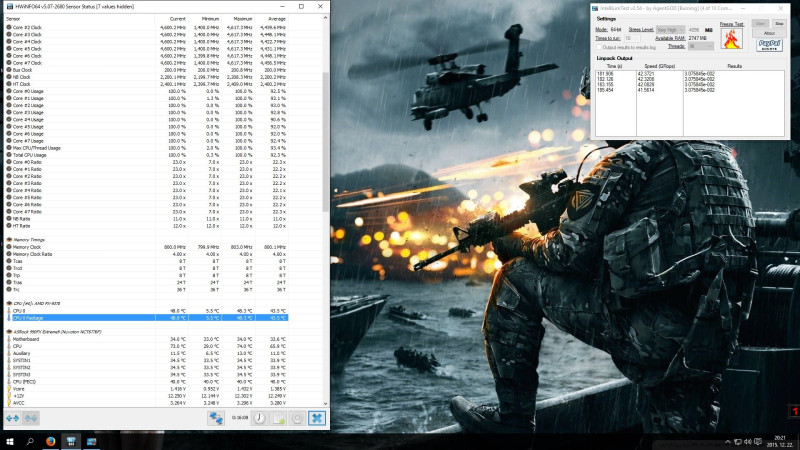
Task: Toggle Output results to results log checkbox
Action: 599,47
